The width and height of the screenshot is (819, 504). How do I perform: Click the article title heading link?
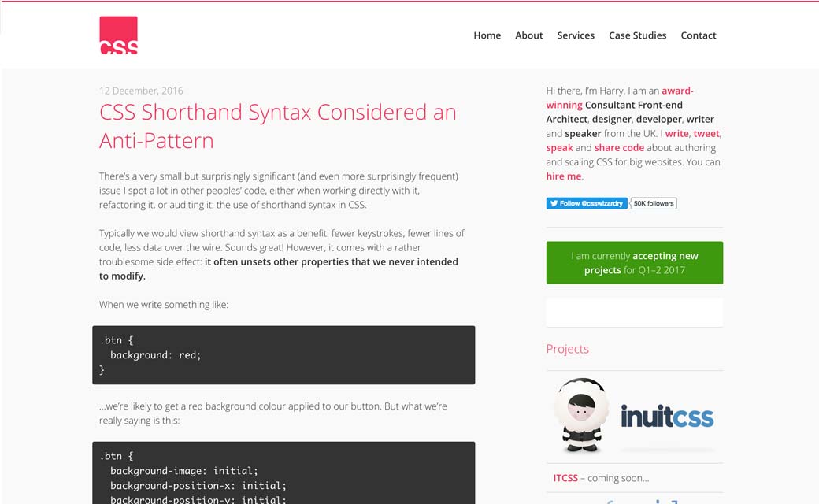277,126
